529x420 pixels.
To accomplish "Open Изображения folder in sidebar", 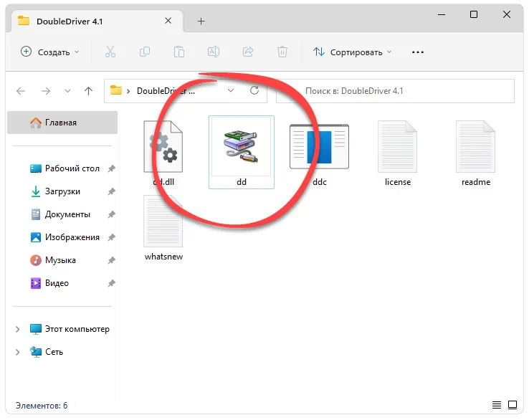I will click(72, 237).
